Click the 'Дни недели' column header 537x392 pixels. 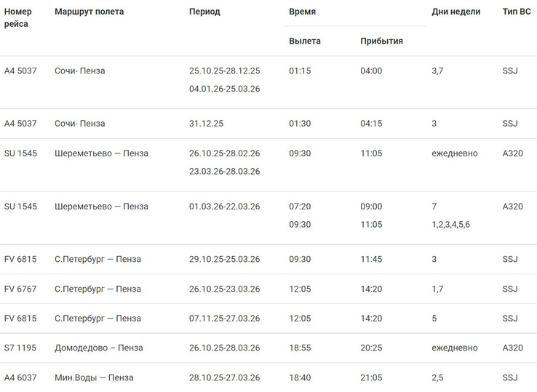[x=456, y=12]
